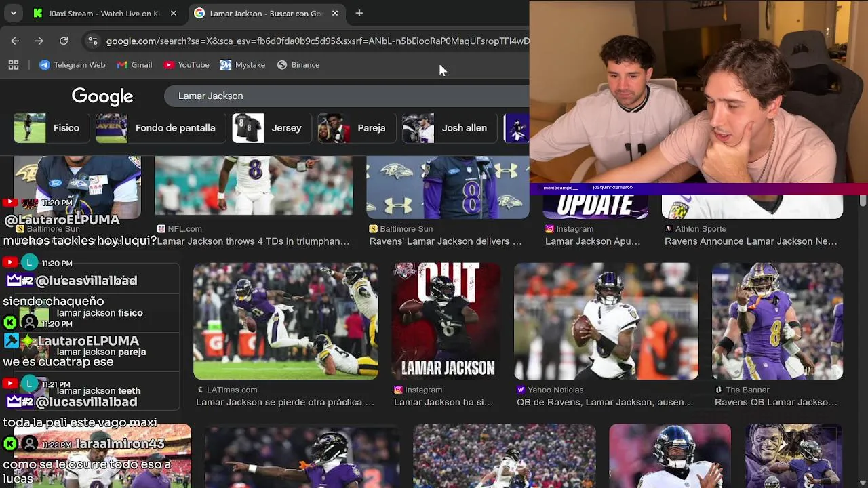Open the Instagram UPDATE image
This screenshot has height=488, width=868.
[595, 206]
